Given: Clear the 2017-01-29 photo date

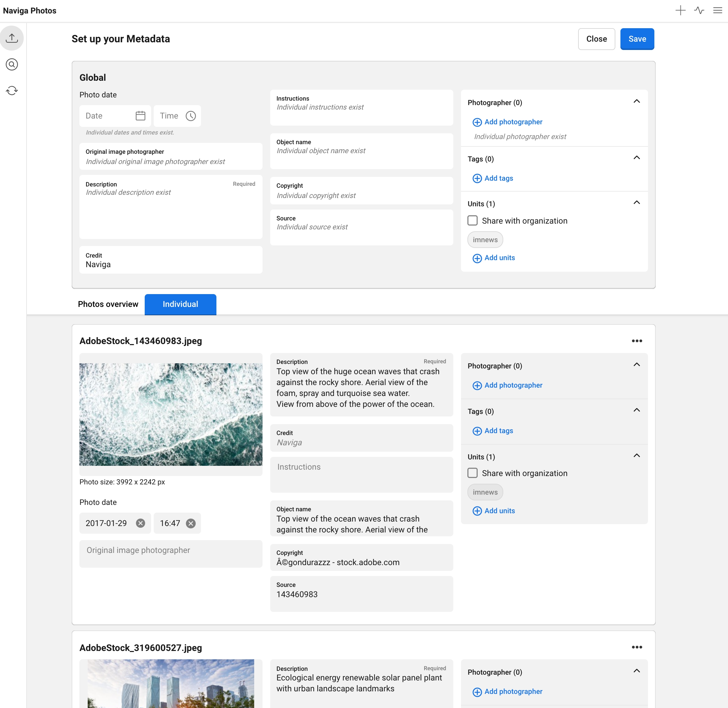Looking at the screenshot, I should point(141,523).
